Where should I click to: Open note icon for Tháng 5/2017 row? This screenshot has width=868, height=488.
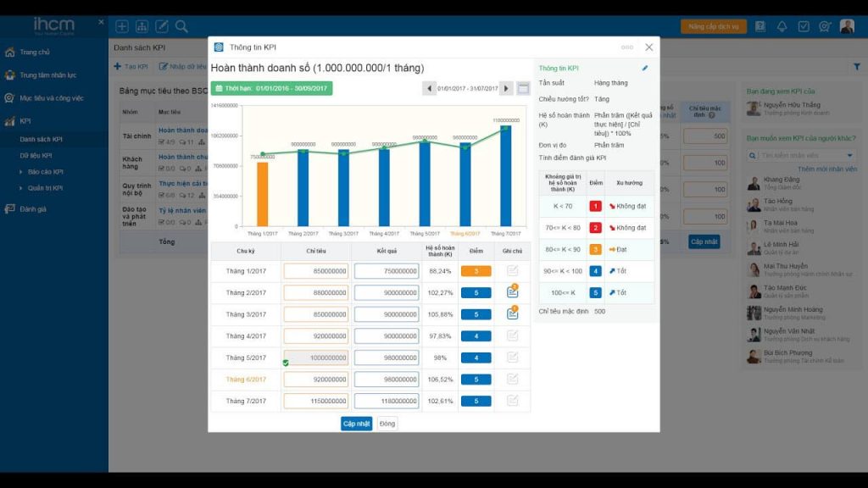coord(512,357)
